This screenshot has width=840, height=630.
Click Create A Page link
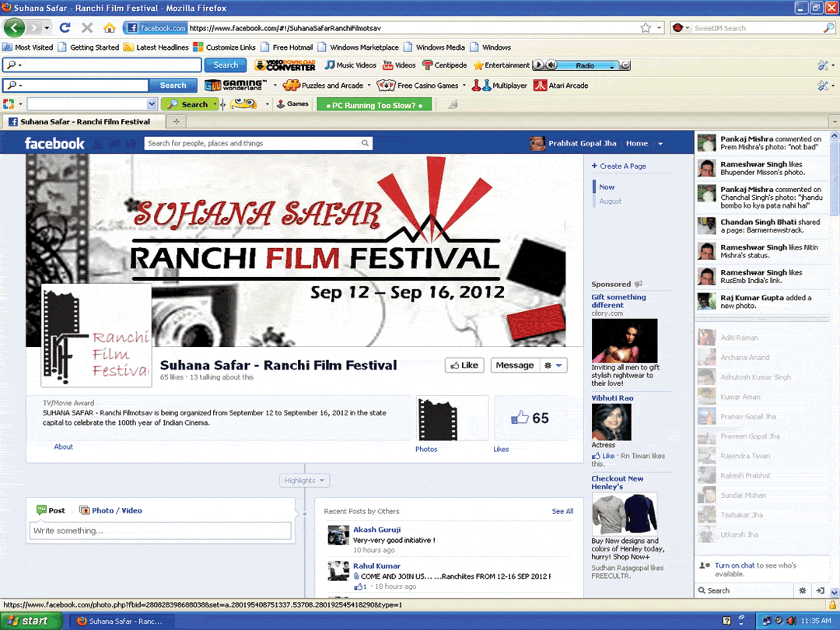(622, 166)
